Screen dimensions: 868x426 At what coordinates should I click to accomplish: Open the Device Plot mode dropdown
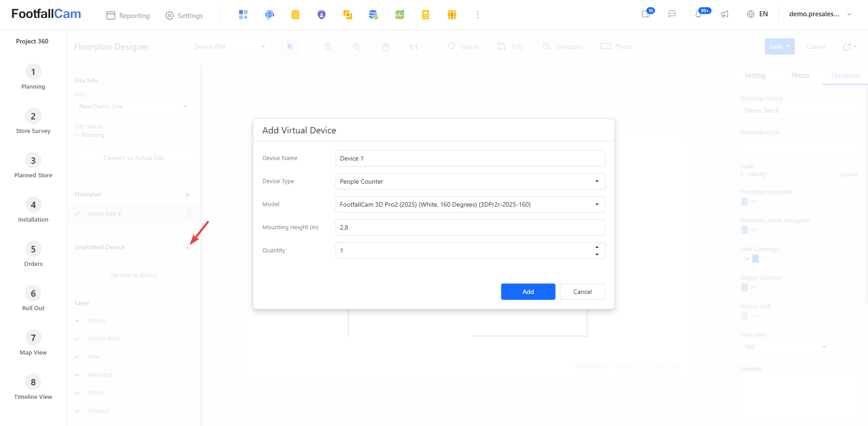click(x=230, y=47)
